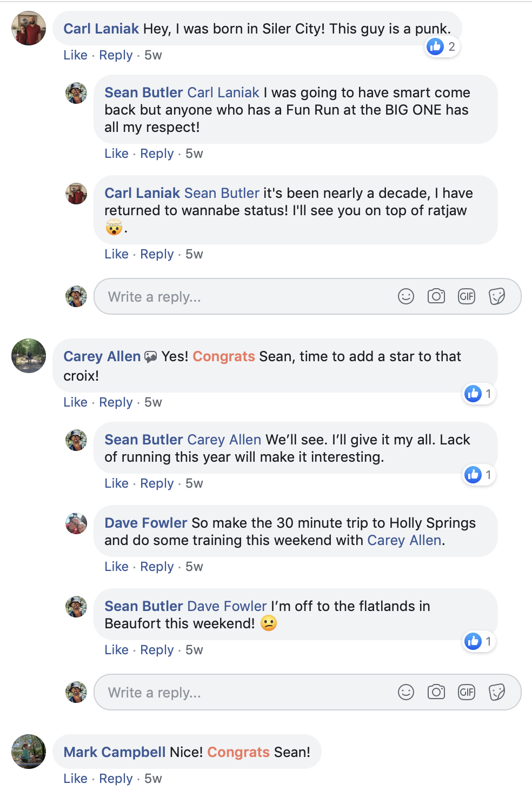Open GIF picker in first reply box

coord(466,296)
